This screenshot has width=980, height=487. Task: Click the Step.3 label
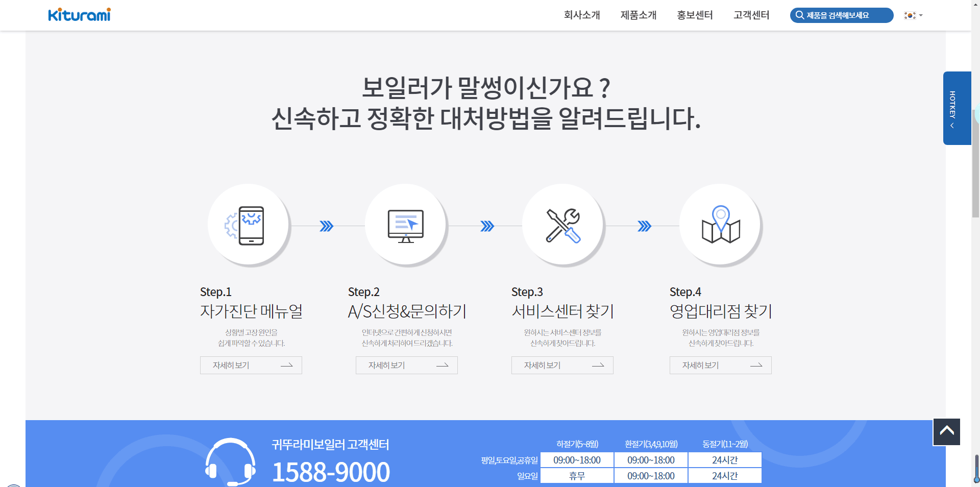527,292
